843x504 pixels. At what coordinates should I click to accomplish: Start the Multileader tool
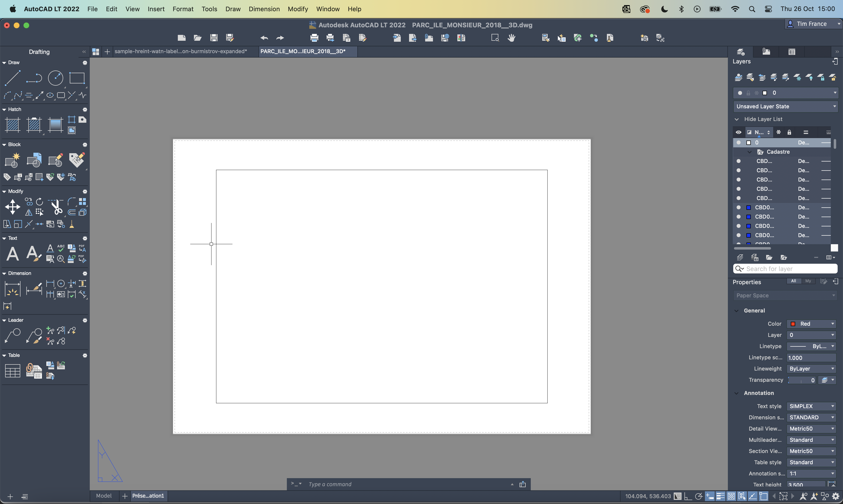[x=12, y=335]
